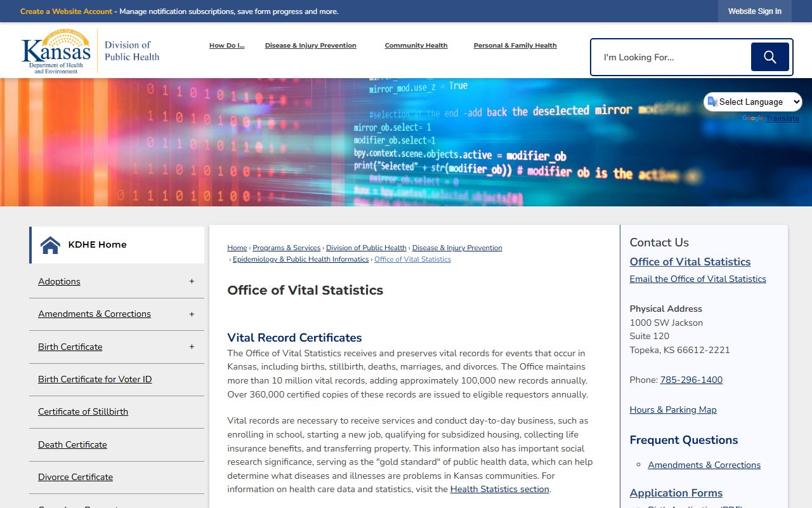Open Personal & Family Health menu
Image resolution: width=812 pixels, height=508 pixels.
(x=515, y=46)
